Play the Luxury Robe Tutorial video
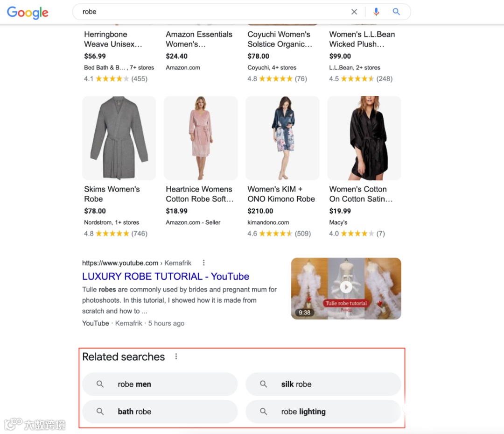The height and width of the screenshot is (434, 504). tap(345, 288)
